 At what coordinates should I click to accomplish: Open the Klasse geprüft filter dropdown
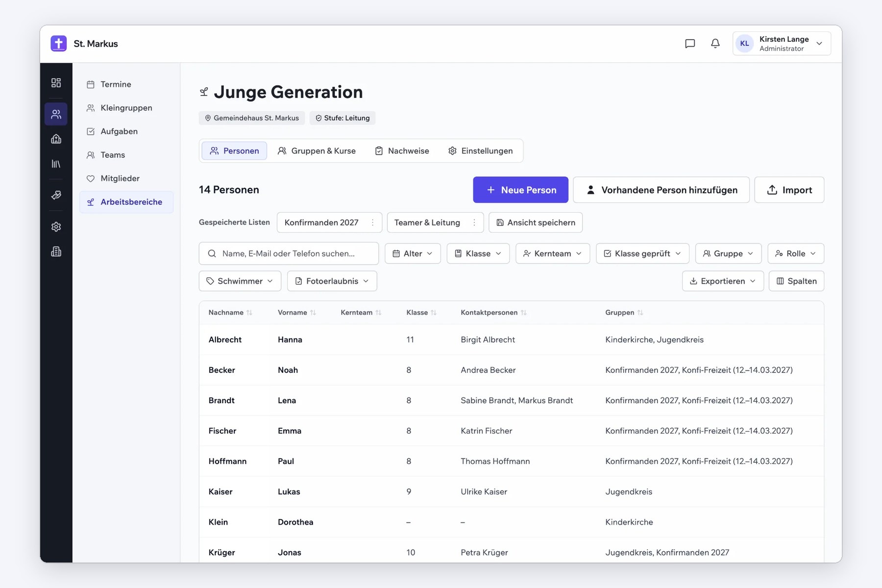pyautogui.click(x=642, y=253)
